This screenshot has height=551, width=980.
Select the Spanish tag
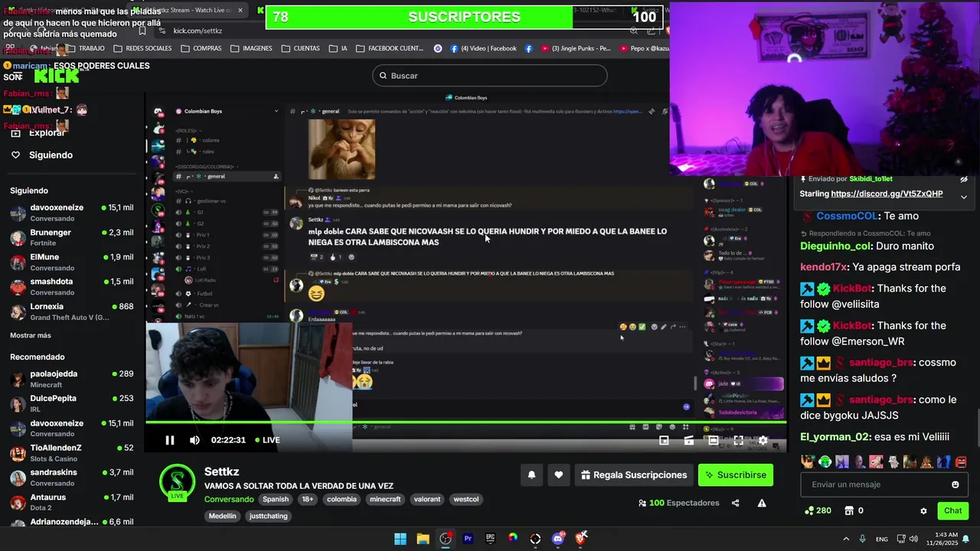click(276, 499)
